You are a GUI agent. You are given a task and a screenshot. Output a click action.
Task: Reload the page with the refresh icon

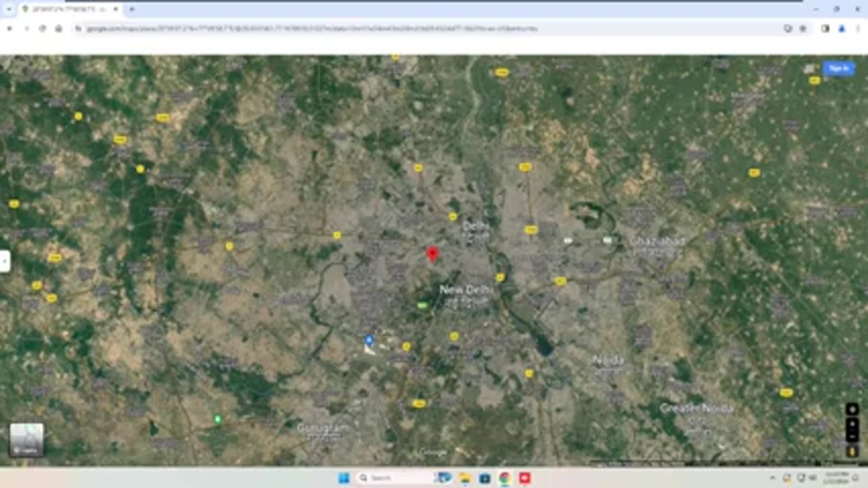43,28
